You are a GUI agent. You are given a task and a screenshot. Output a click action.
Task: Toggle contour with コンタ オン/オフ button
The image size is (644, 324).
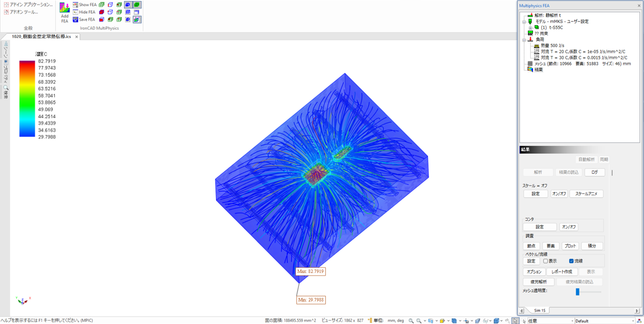[568, 227]
